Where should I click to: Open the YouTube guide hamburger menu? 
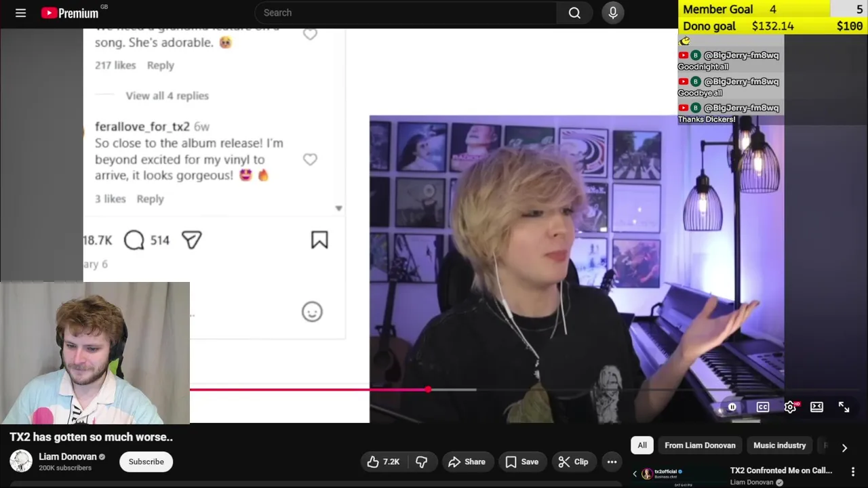(20, 13)
